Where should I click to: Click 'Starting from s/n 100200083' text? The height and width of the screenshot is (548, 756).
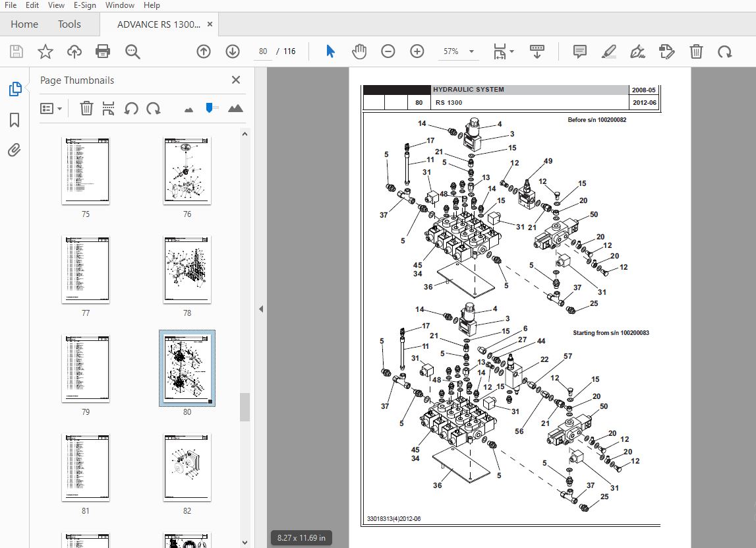pos(611,333)
